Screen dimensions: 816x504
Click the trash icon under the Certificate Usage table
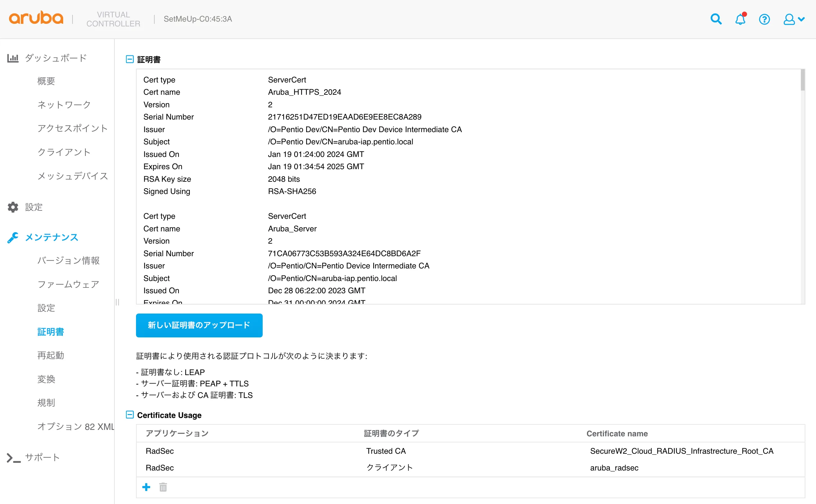163,487
